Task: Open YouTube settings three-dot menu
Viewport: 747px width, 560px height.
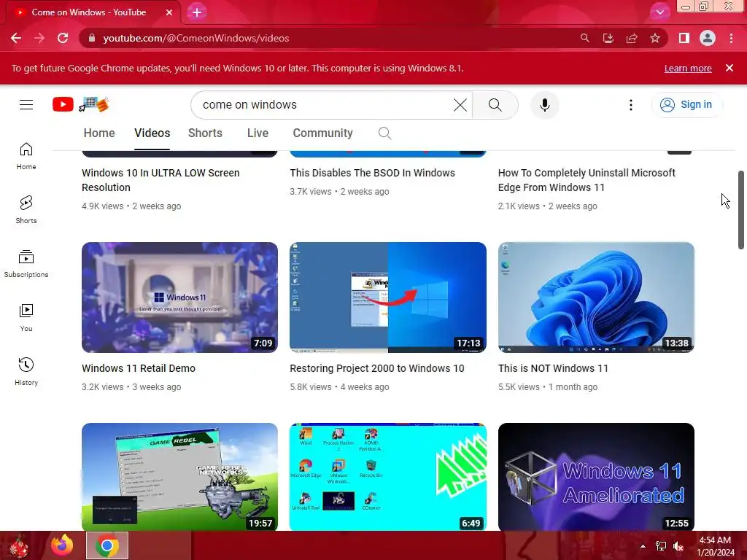Action: (x=631, y=105)
